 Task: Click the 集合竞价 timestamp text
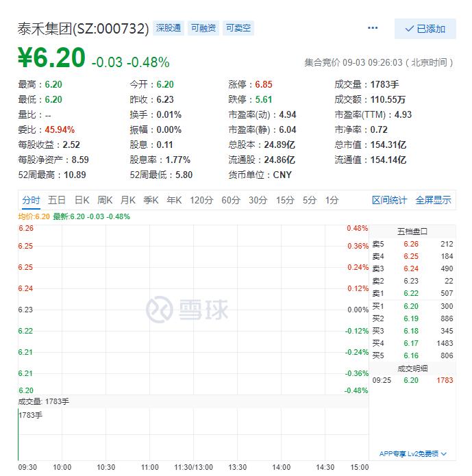378,63
